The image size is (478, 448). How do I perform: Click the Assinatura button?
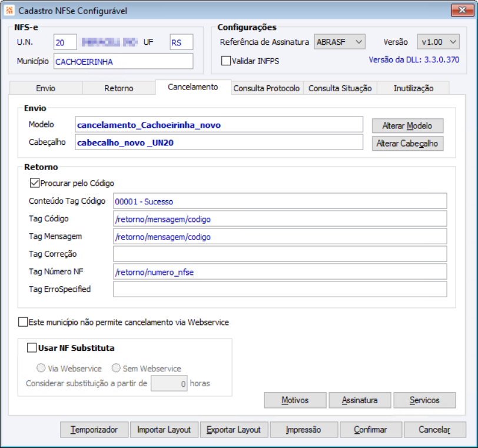(x=360, y=400)
